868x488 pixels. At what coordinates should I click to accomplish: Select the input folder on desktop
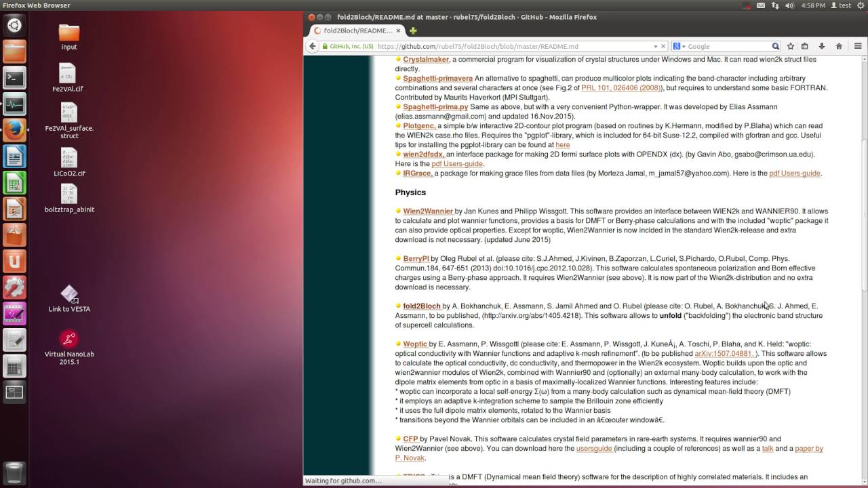(69, 37)
